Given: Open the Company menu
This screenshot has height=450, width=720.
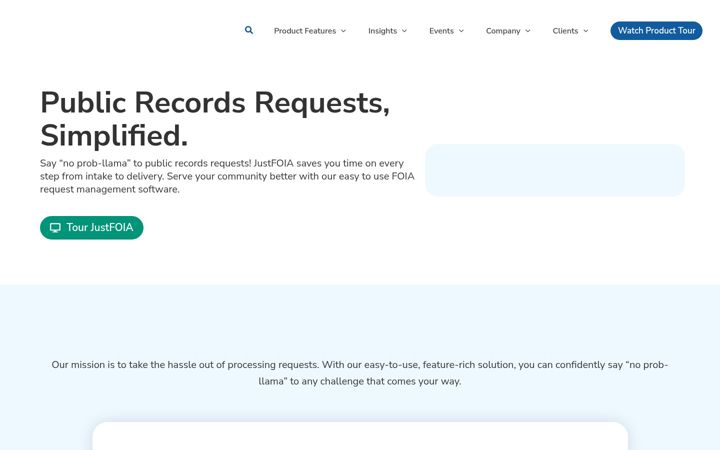Looking at the screenshot, I should pyautogui.click(x=508, y=31).
